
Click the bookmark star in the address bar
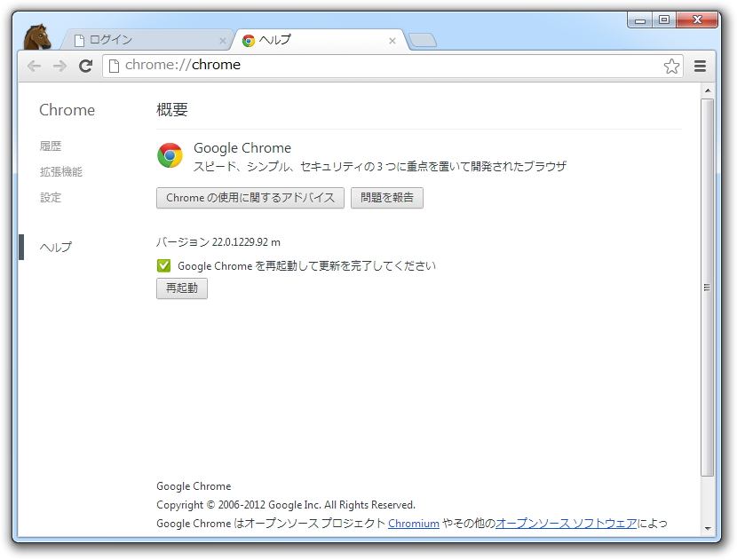(672, 66)
